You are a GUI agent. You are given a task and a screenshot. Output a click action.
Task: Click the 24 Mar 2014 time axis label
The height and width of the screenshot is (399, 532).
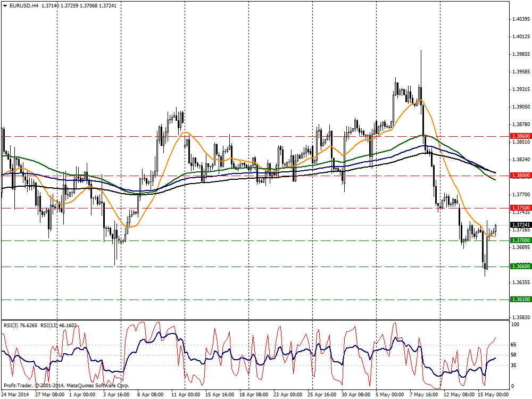click(x=16, y=395)
